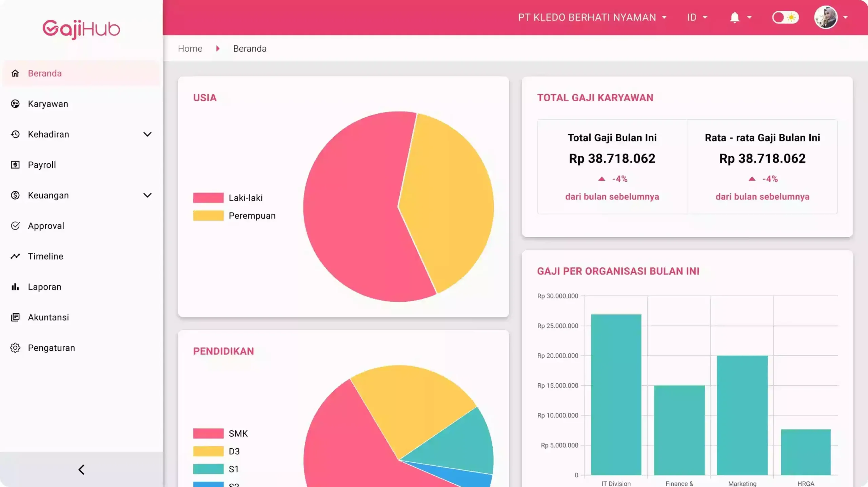Click the Approval checkmark icon
Image resolution: width=868 pixels, height=487 pixels.
coord(15,226)
